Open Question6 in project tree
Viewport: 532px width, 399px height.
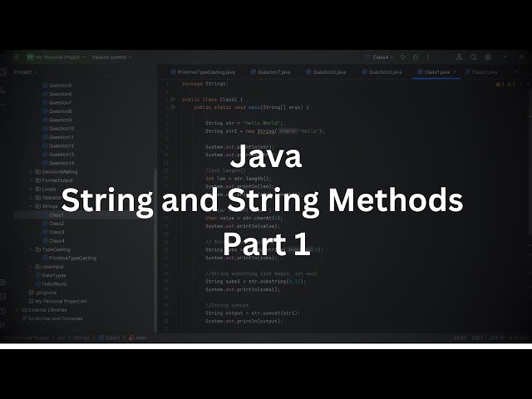coord(57,94)
